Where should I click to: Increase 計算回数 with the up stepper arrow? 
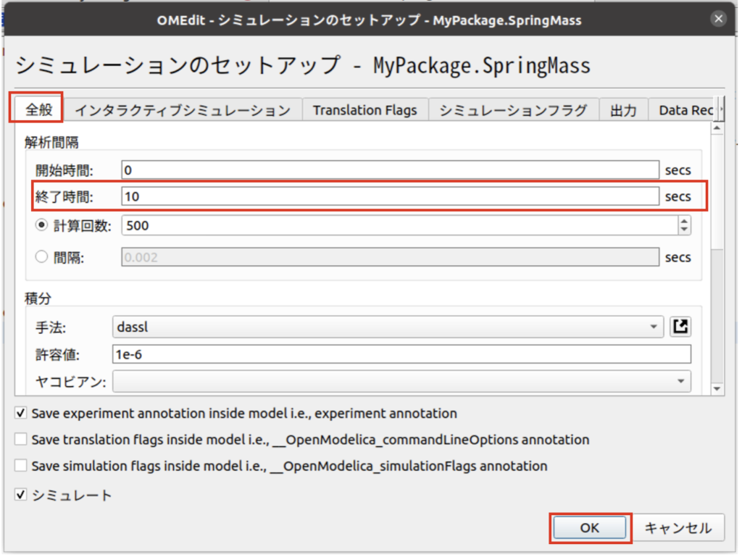tap(684, 221)
